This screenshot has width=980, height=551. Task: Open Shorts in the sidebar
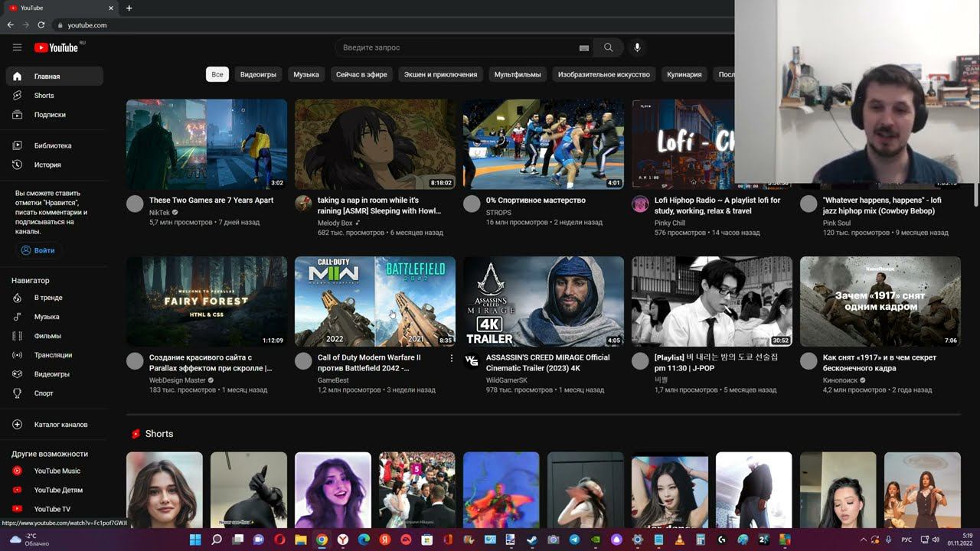pyautogui.click(x=54, y=96)
